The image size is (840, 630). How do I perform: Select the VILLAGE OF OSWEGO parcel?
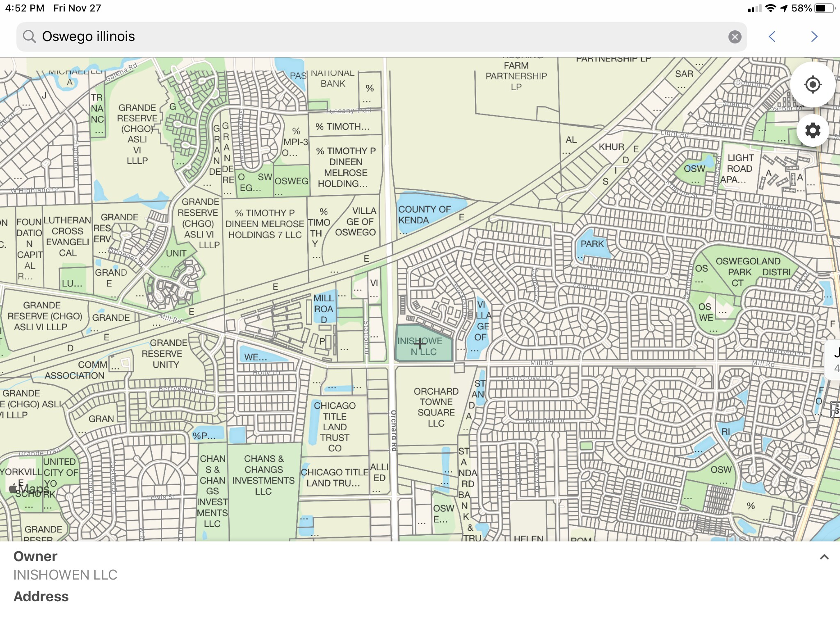pyautogui.click(x=355, y=221)
